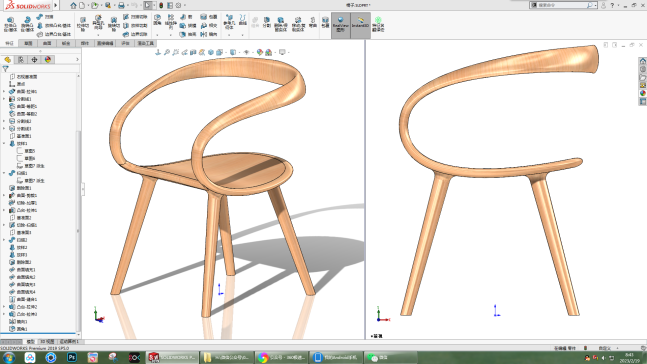Click the Options gear icon

179,5
